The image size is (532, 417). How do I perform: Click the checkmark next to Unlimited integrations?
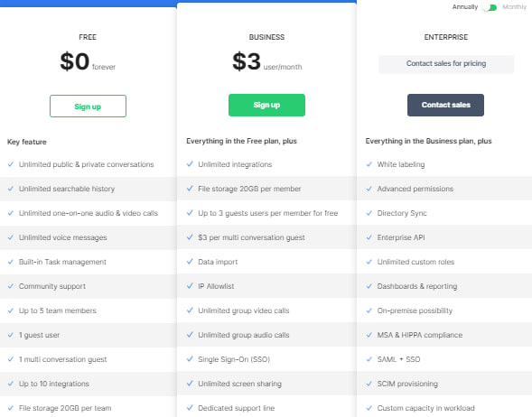pyautogui.click(x=190, y=164)
